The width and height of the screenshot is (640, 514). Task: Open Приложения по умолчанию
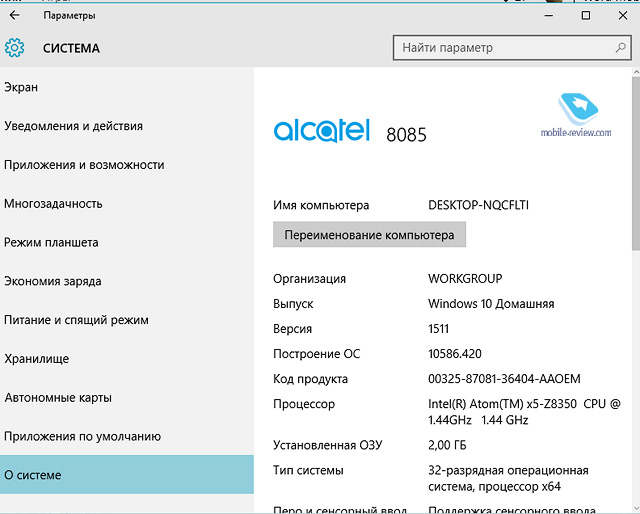127,436
